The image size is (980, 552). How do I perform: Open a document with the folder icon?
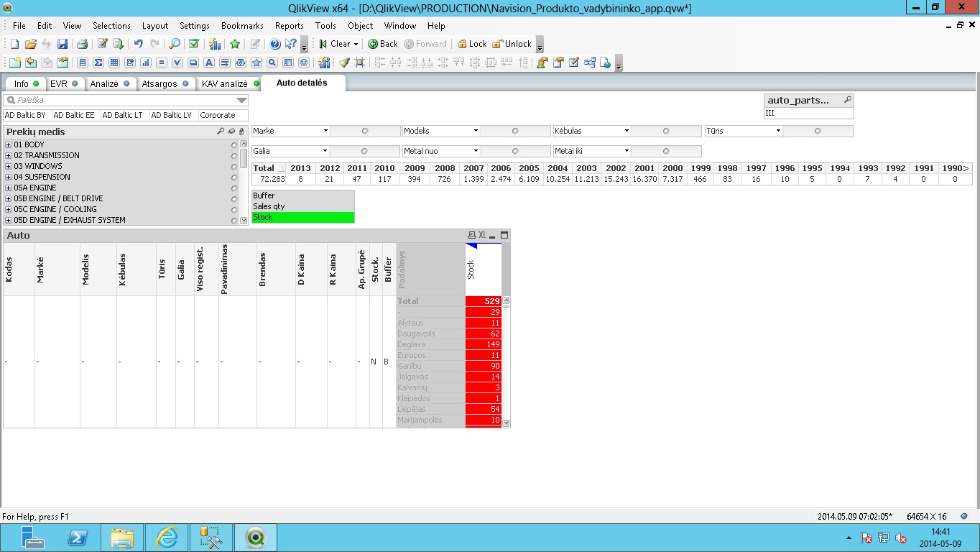(31, 44)
